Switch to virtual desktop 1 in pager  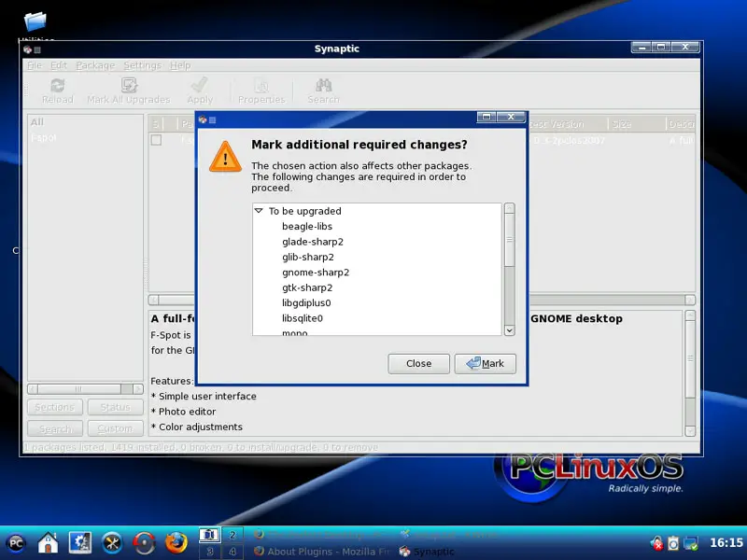pyautogui.click(x=209, y=535)
